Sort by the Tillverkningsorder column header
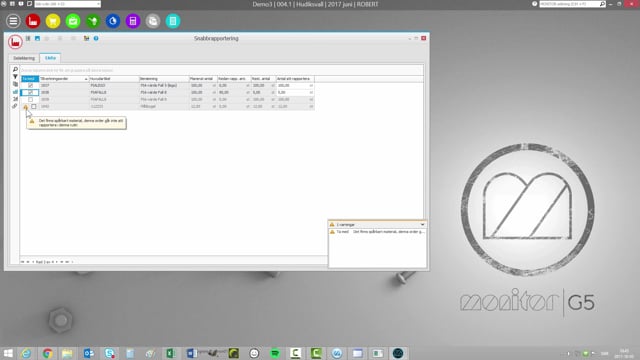640x360 pixels. 64,79
